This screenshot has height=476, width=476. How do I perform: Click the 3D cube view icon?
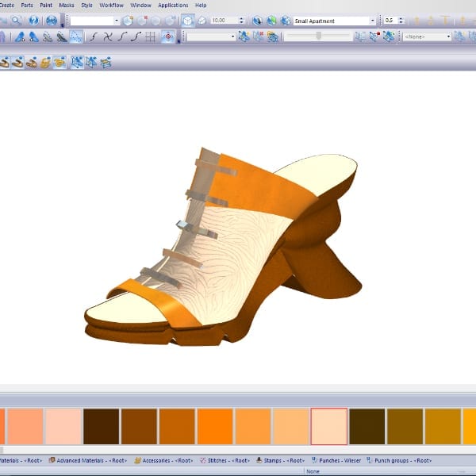(188, 21)
